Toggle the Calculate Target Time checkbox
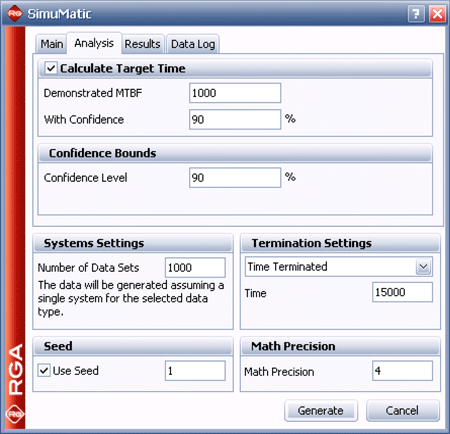450x434 pixels. tap(51, 68)
